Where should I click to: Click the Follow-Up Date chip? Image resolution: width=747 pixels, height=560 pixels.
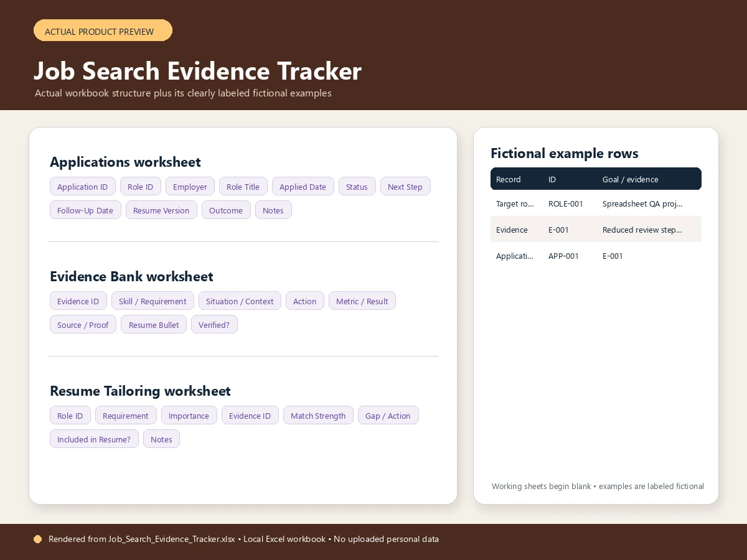pos(85,210)
